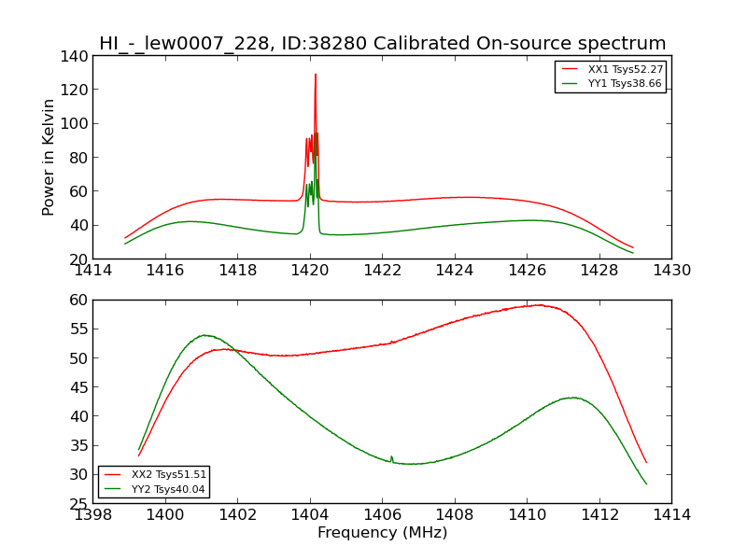Click the 35 tick label on lower y-axis
The width and height of the screenshot is (747, 560).
pos(79,445)
